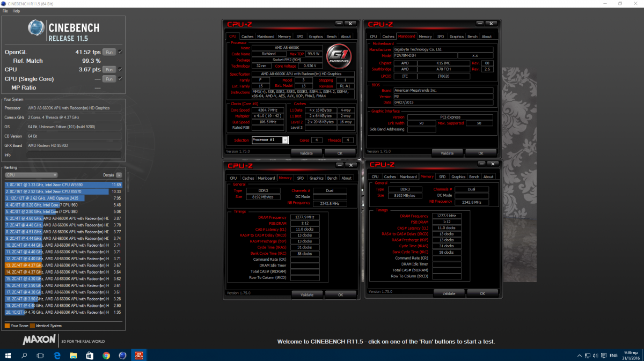This screenshot has height=361, width=644.
Task: Open SPD tab in Mainboard CPU-Z window
Action: [x=441, y=36]
